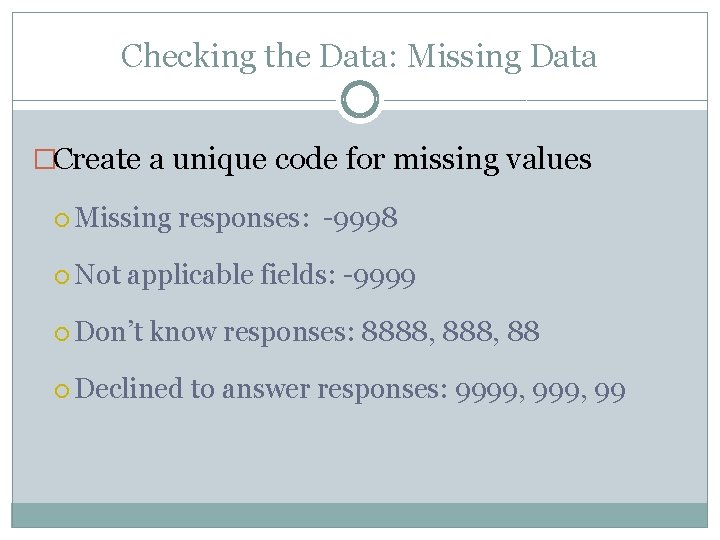Click the standalone 88 code value
Screen dimensions: 720x540
coord(524,332)
